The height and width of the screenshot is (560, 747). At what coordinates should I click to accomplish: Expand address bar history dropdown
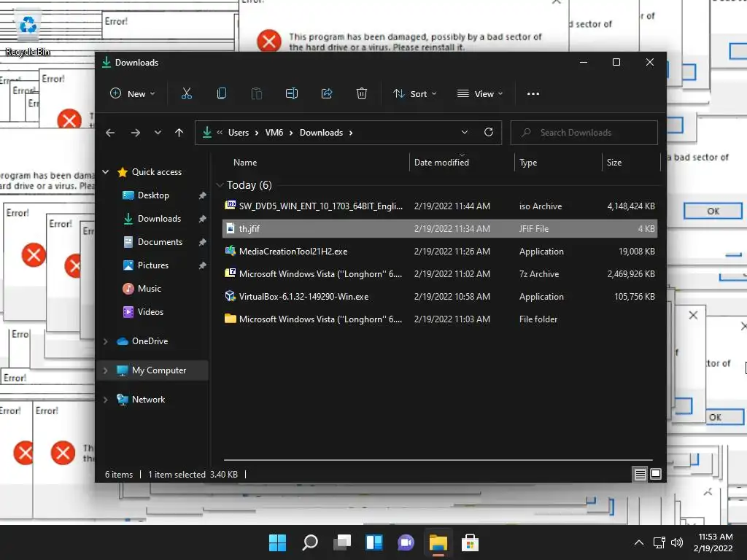point(465,133)
